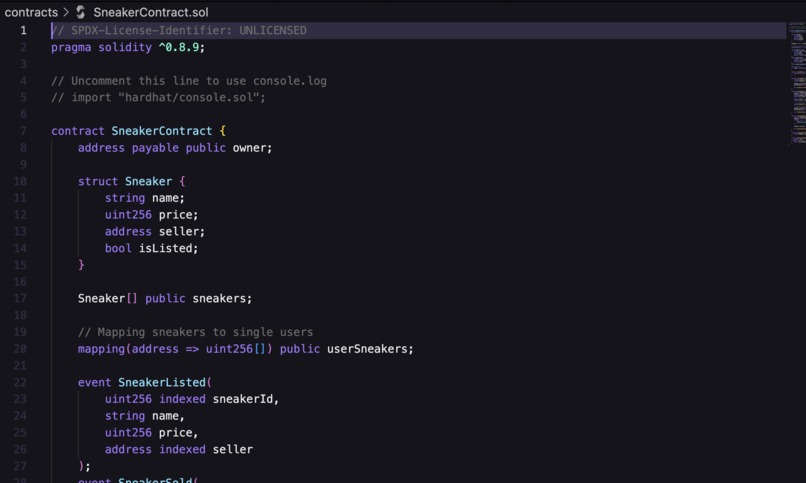Screen dimensions: 806x483
Task: Click 'payable' keyword on line 8
Action: (155, 148)
